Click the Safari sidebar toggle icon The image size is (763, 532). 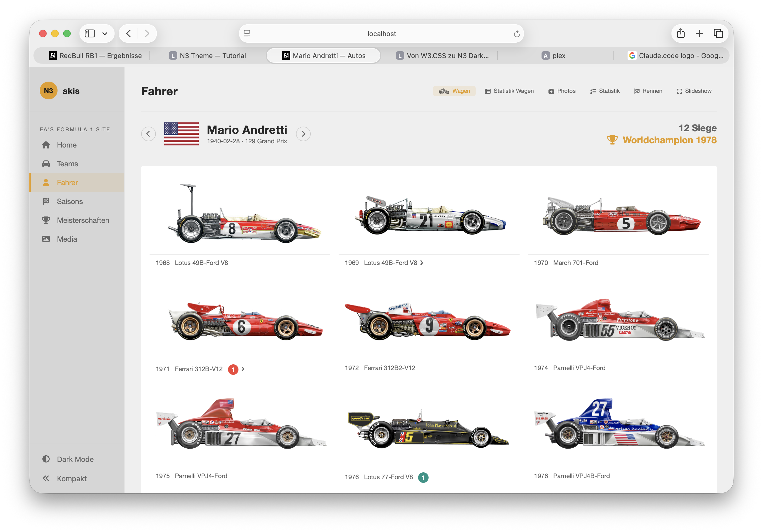point(90,33)
